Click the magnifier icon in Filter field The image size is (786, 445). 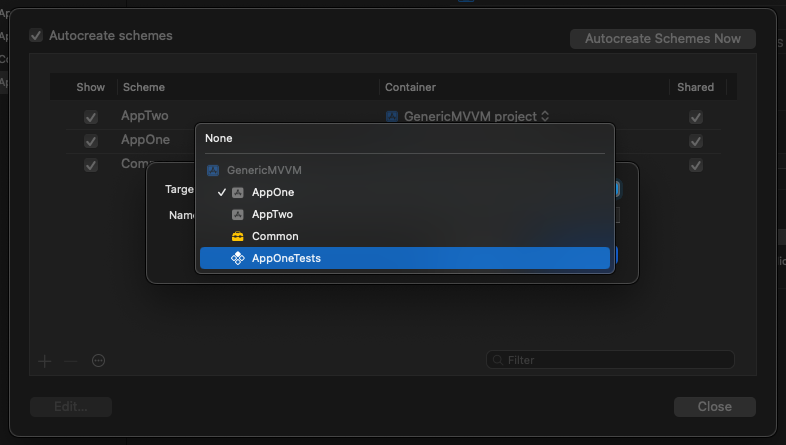click(x=498, y=360)
